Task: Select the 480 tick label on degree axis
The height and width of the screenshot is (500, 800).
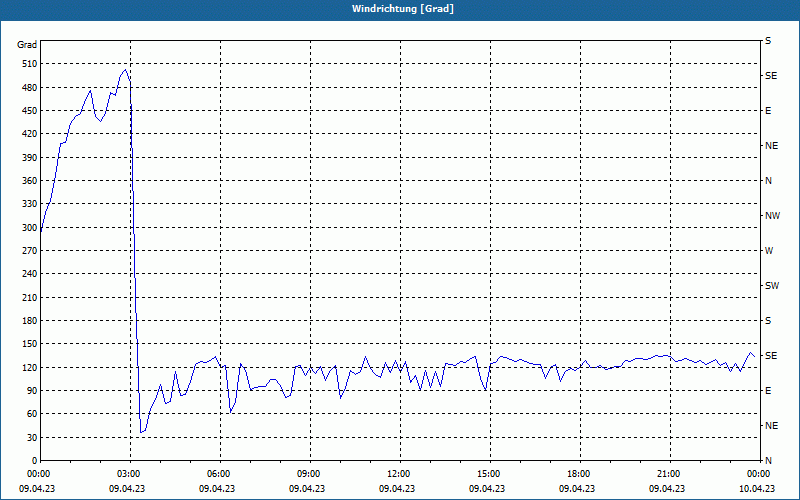Action: [x=30, y=88]
